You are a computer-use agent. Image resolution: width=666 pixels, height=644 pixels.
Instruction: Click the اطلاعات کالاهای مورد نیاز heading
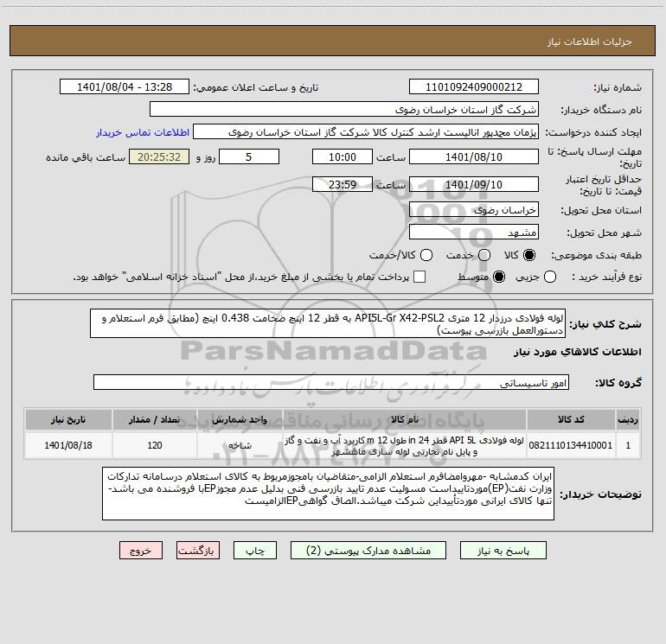577,352
